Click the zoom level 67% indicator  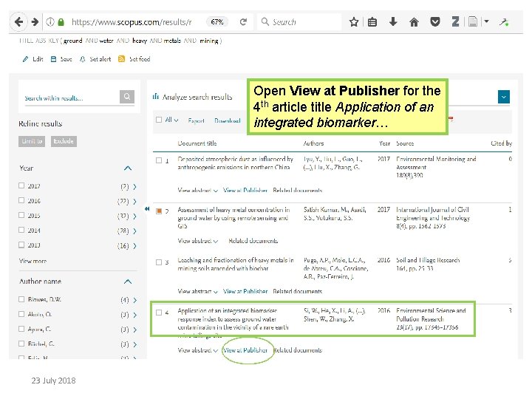(216, 22)
